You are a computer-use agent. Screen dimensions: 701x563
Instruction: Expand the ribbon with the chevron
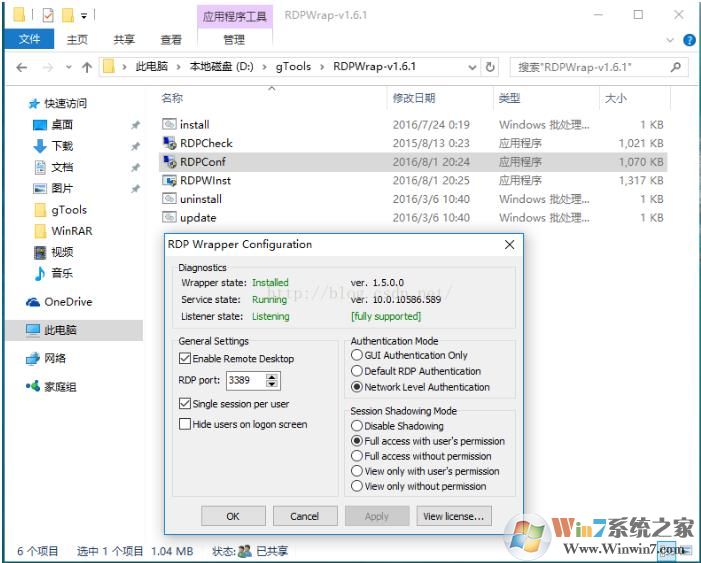[671, 40]
